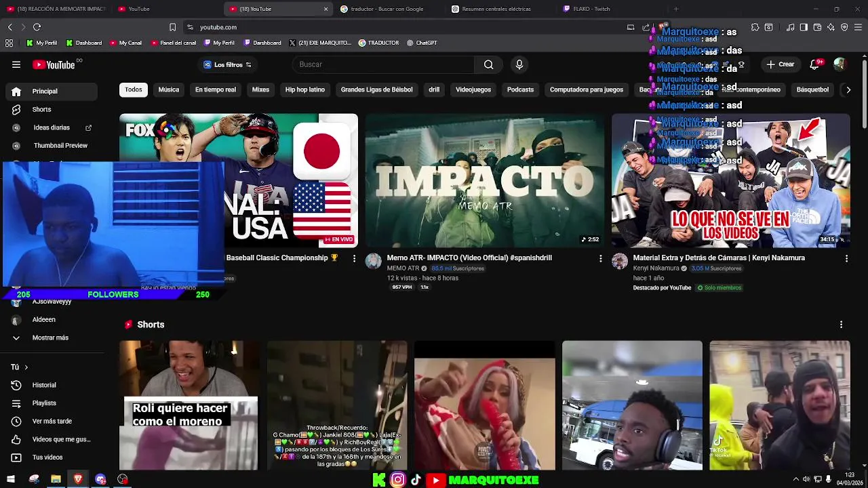
Task: Click the search magnifier button
Action: click(x=488, y=64)
